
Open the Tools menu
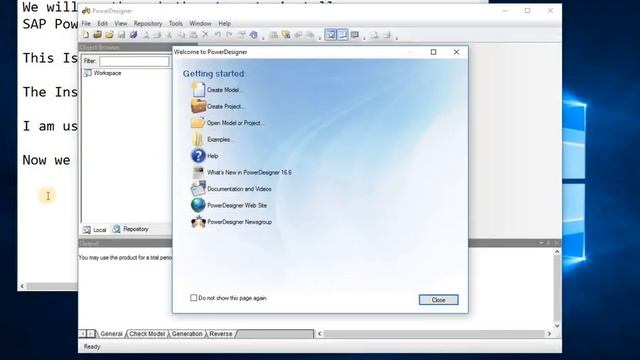coord(176,23)
